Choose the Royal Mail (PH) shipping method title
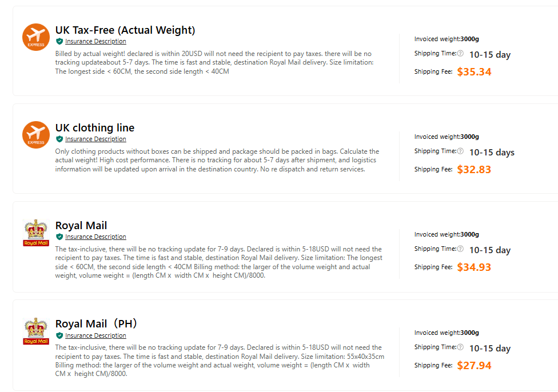Viewport: 558px width, 392px height. tap(96, 323)
